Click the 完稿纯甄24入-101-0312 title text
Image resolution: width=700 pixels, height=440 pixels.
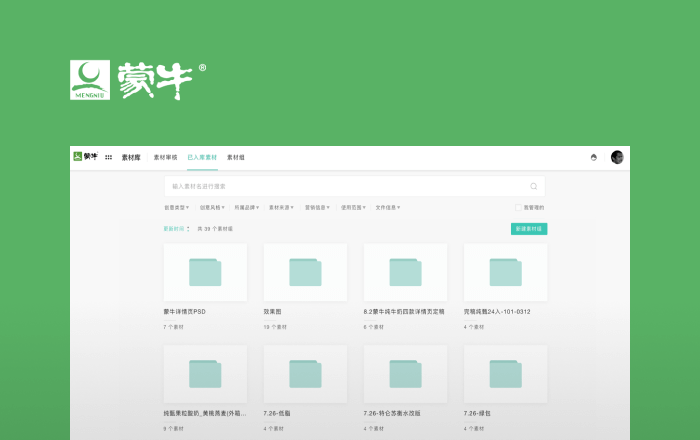coord(497,312)
